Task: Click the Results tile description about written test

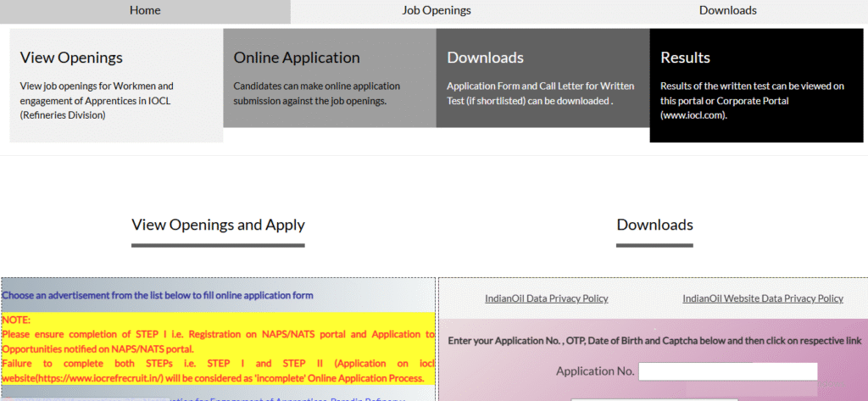Action: pyautogui.click(x=751, y=100)
